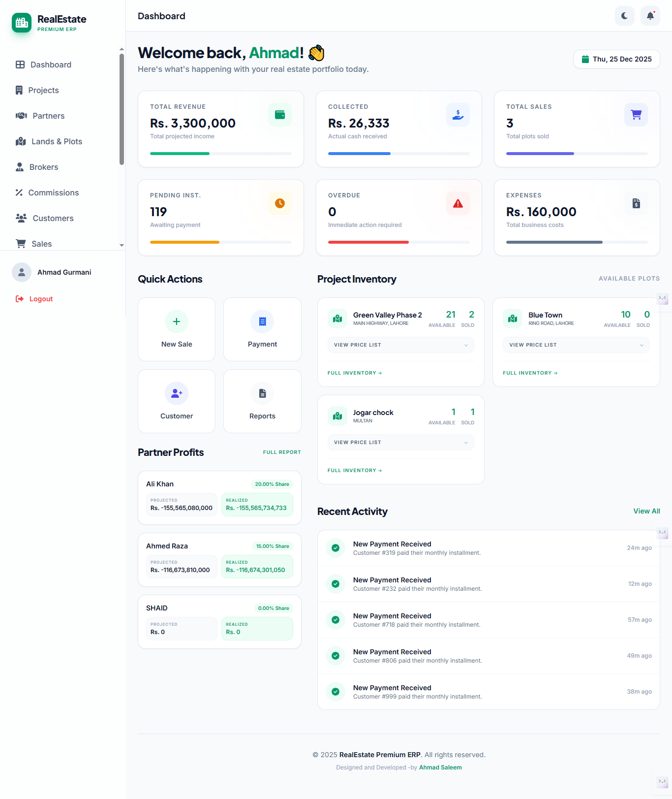Click the Ahmad Gurmani avatar icon
The height and width of the screenshot is (799, 672).
click(x=22, y=272)
